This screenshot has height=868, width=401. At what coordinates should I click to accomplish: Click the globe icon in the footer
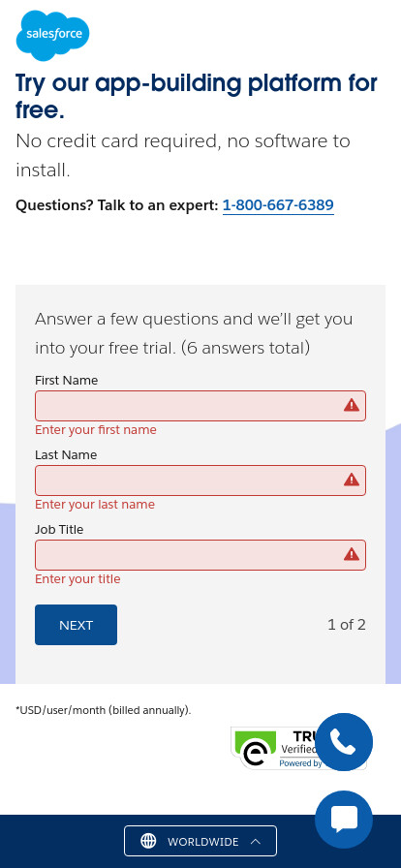pyautogui.click(x=148, y=841)
